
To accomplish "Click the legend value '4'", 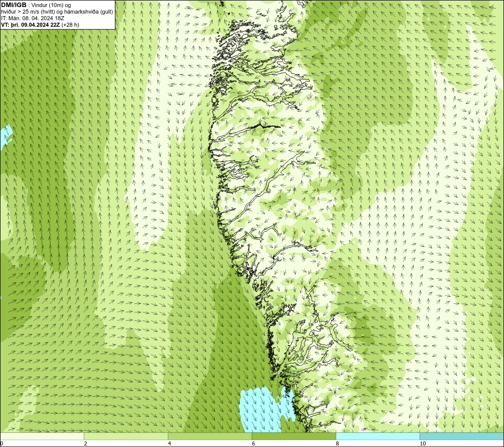I will coord(169,443).
